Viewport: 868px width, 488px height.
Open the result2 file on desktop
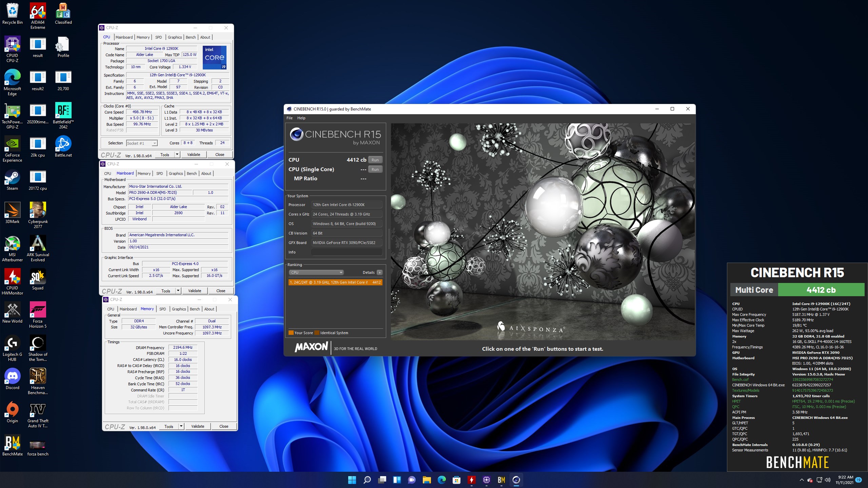point(38,80)
